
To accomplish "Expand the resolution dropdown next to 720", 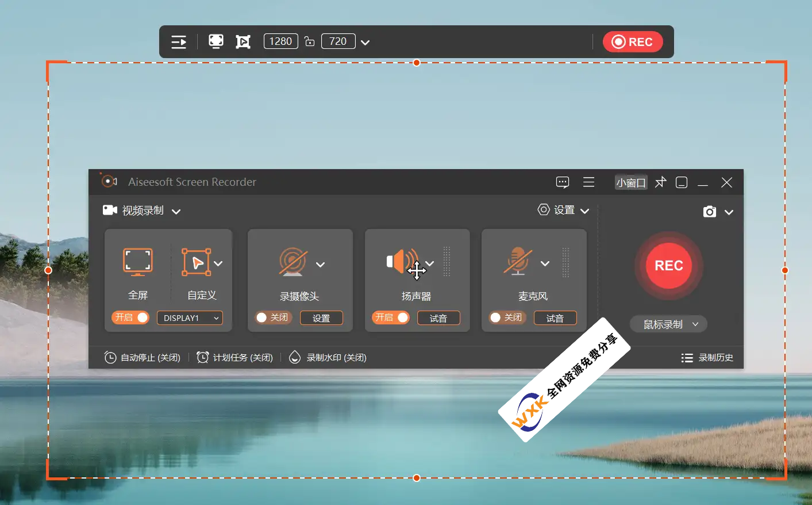I will [365, 43].
